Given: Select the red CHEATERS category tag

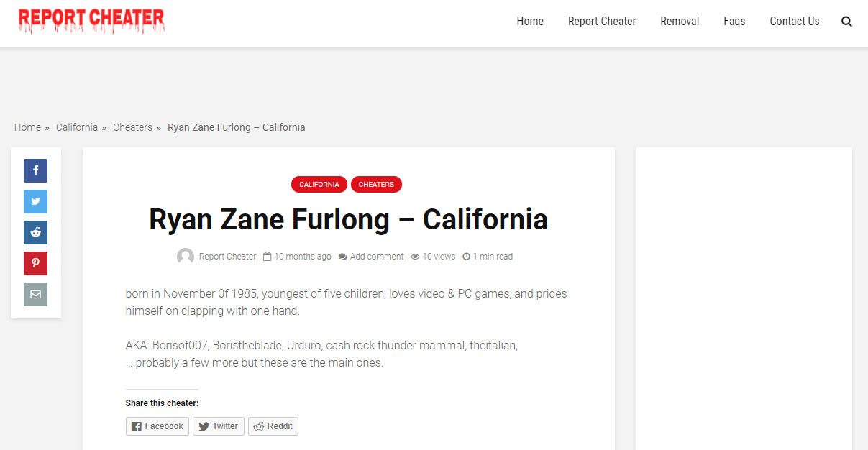Looking at the screenshot, I should coord(376,185).
